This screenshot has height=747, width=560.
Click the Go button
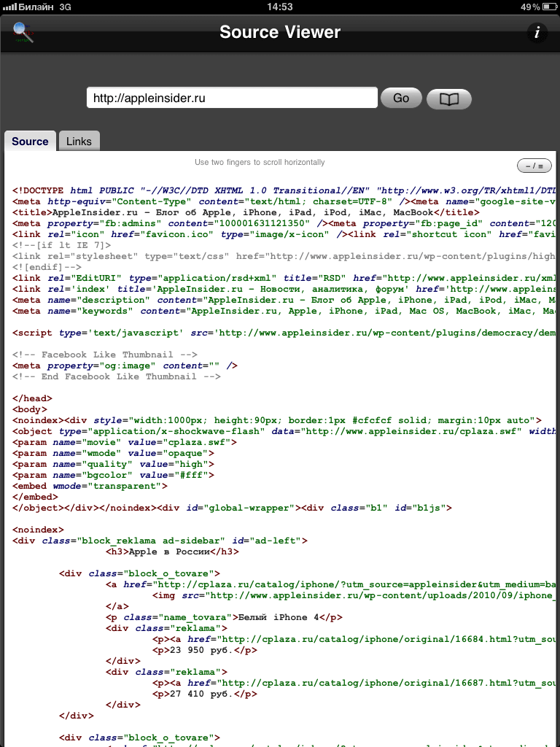[x=401, y=98]
